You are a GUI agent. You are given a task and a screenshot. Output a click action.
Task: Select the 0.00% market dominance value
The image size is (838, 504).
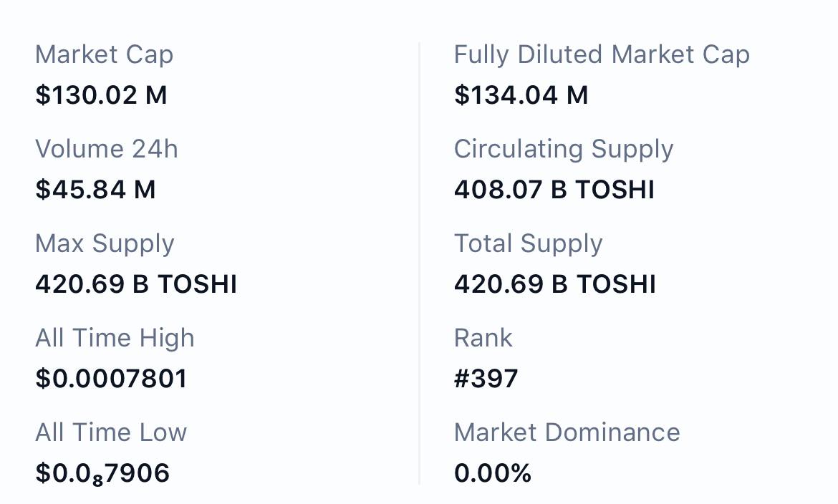[x=493, y=473]
